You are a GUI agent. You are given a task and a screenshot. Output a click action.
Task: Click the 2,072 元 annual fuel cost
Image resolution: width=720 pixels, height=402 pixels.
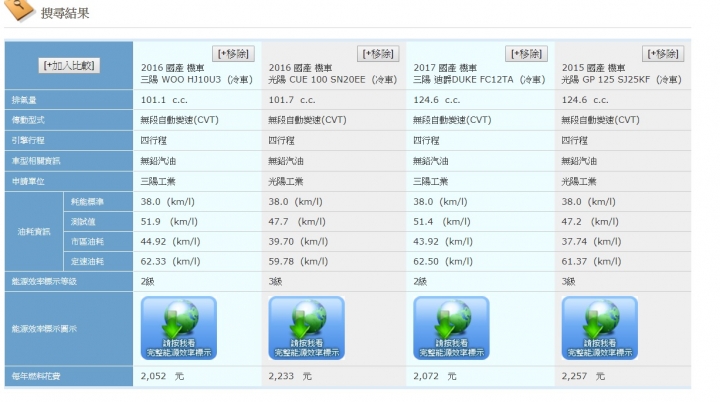(x=435, y=376)
